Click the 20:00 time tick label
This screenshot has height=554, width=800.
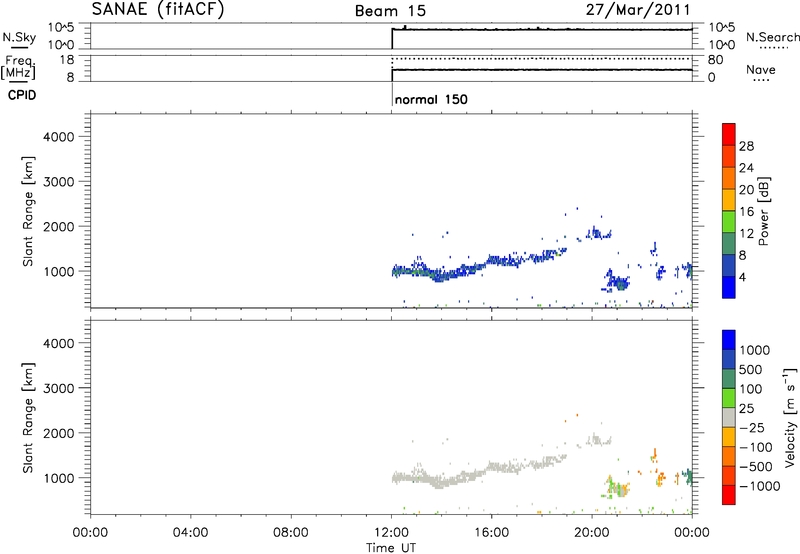pyautogui.click(x=591, y=533)
